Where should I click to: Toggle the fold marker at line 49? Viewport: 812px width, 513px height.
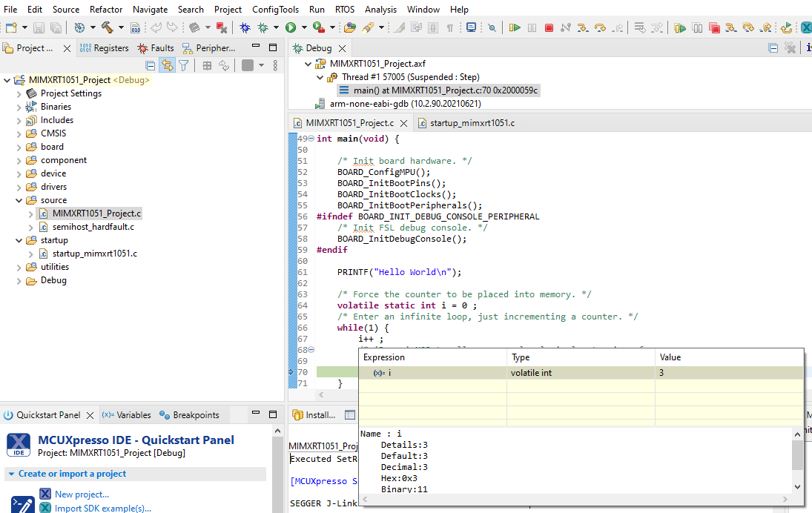pos(311,139)
